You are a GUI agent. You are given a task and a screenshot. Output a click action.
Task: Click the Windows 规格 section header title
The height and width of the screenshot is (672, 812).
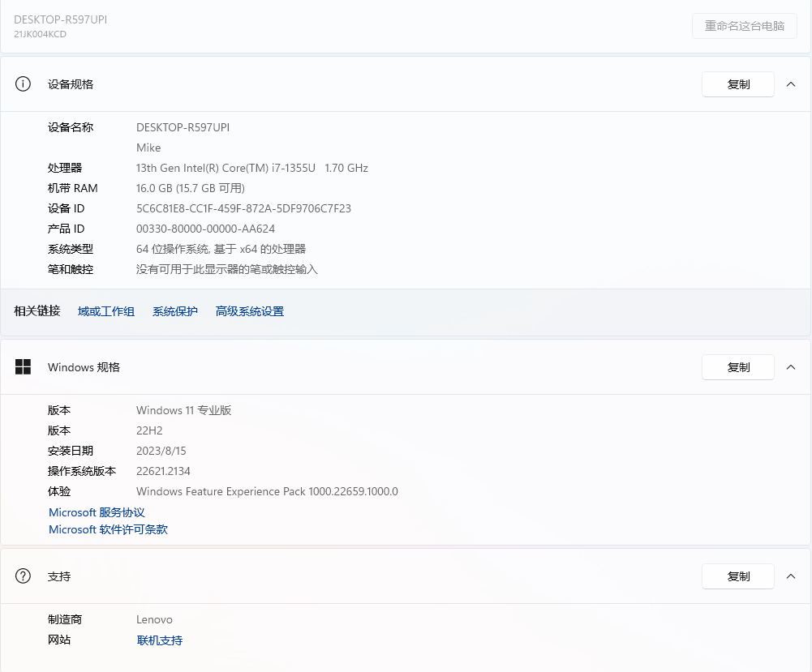pos(84,367)
